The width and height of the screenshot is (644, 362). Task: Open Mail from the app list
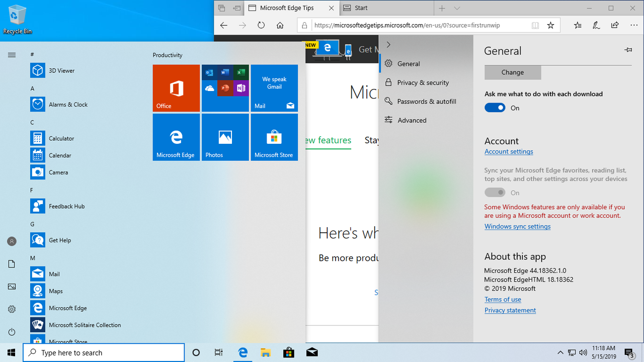pos(75,274)
